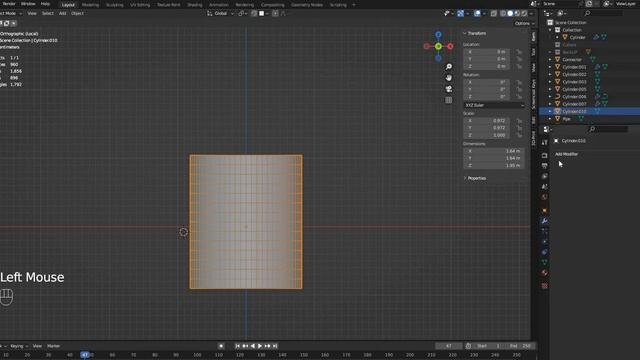The height and width of the screenshot is (360, 640).
Task: Click the timeline play button
Action: point(260,346)
